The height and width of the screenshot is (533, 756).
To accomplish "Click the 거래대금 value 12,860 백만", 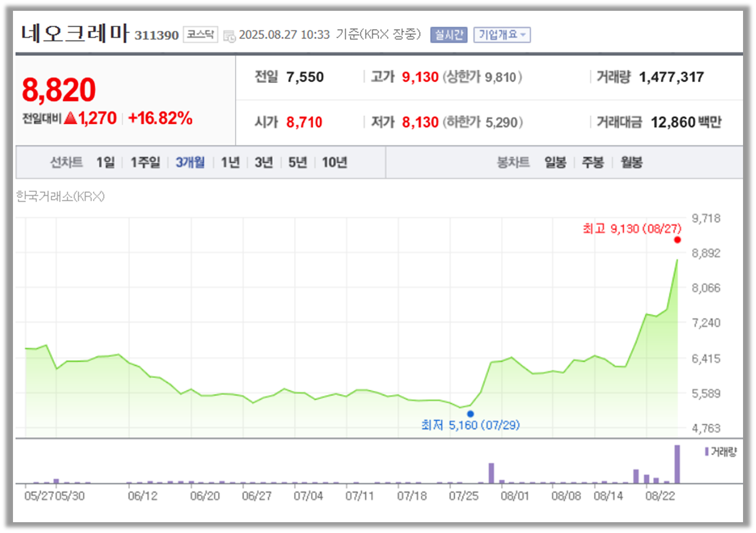I will tap(686, 122).
